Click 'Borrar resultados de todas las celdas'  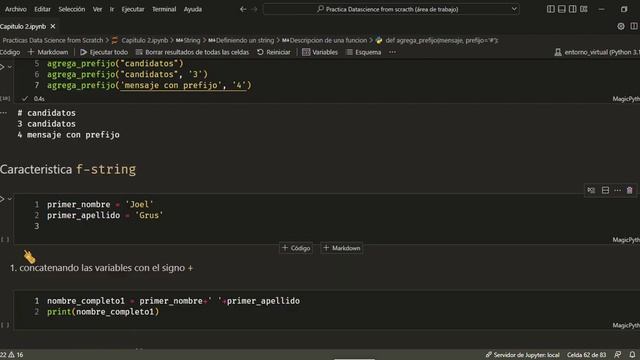[192, 52]
